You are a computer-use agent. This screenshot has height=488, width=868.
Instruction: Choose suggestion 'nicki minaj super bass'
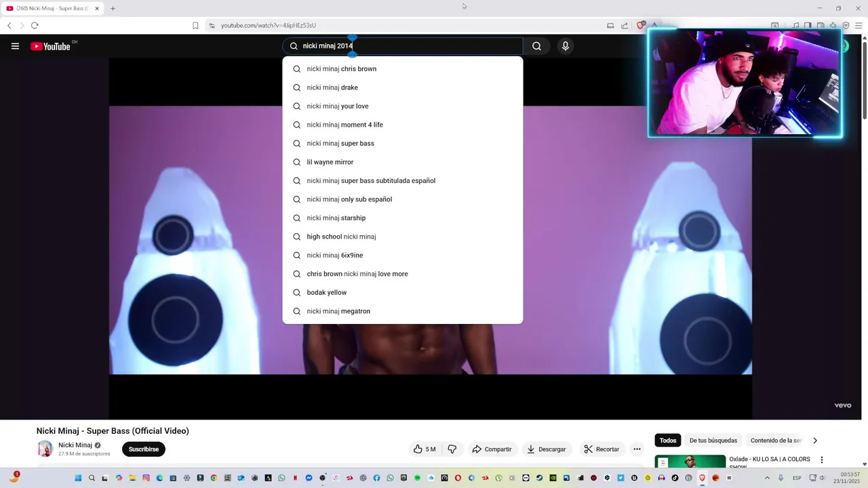[x=403, y=143]
